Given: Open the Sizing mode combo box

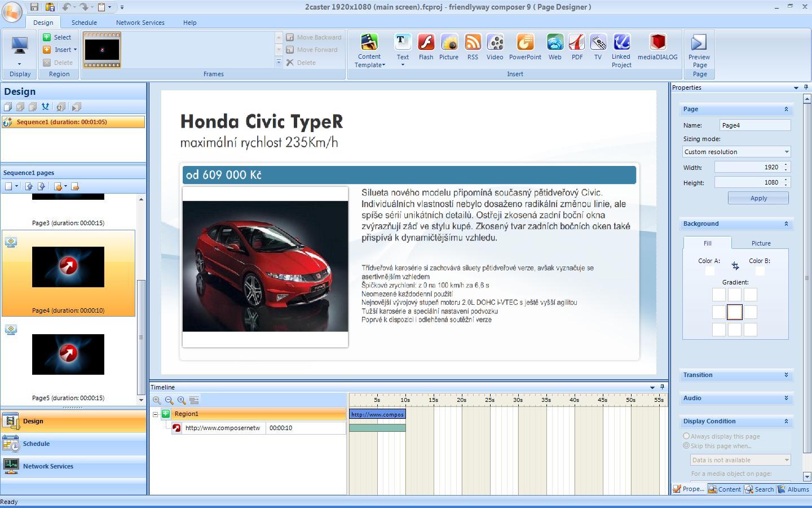Looking at the screenshot, I should (x=736, y=152).
